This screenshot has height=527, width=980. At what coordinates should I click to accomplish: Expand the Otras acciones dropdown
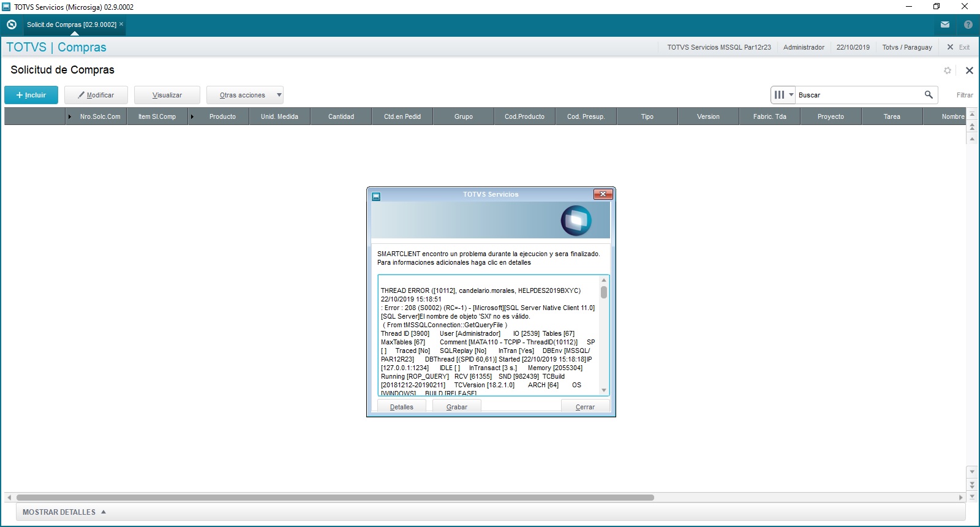point(245,95)
